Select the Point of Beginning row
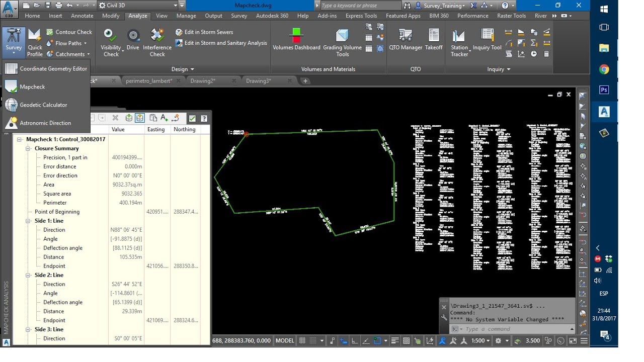 coord(111,212)
